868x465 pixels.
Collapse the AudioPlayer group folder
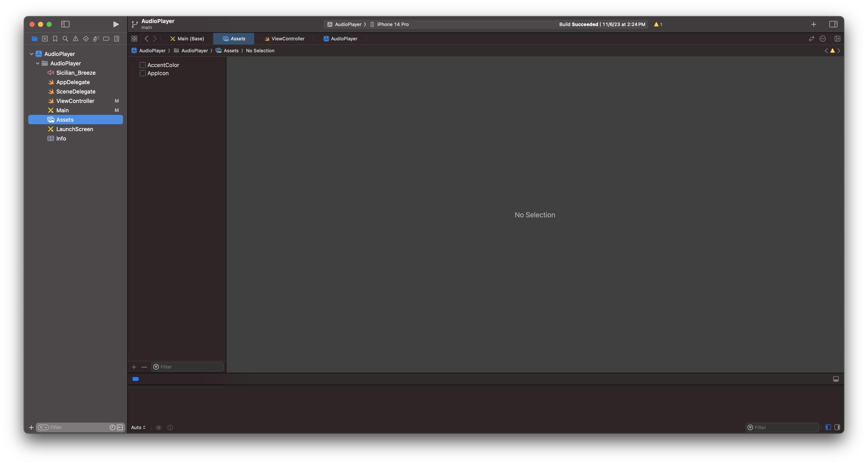(38, 63)
